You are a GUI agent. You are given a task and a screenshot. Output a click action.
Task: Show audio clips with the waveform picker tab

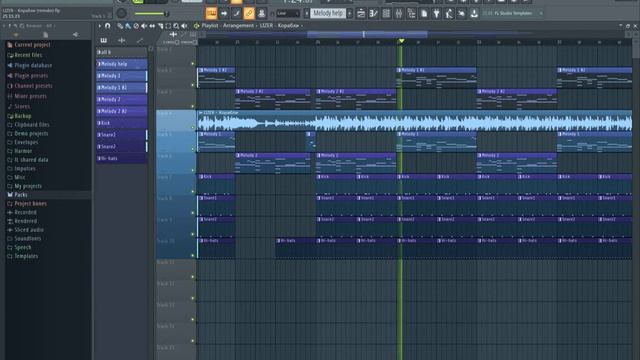point(122,40)
